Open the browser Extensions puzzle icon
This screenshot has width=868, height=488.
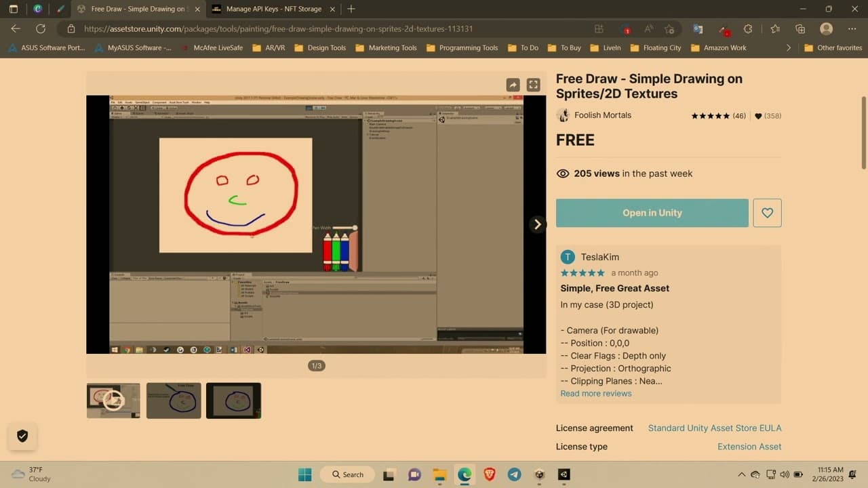tap(748, 29)
